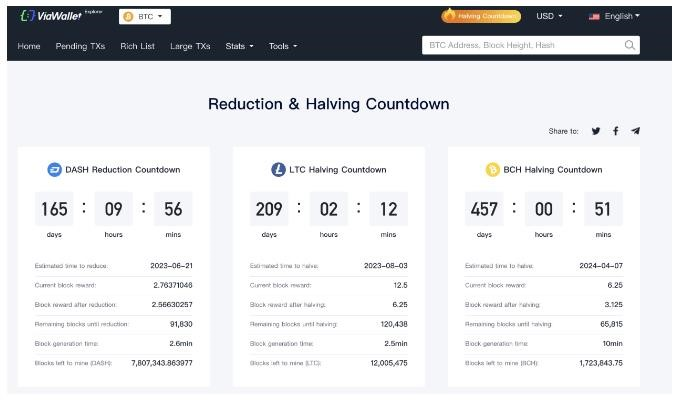
Task: Click LTC block generation time 2.5min
Action: click(396, 343)
